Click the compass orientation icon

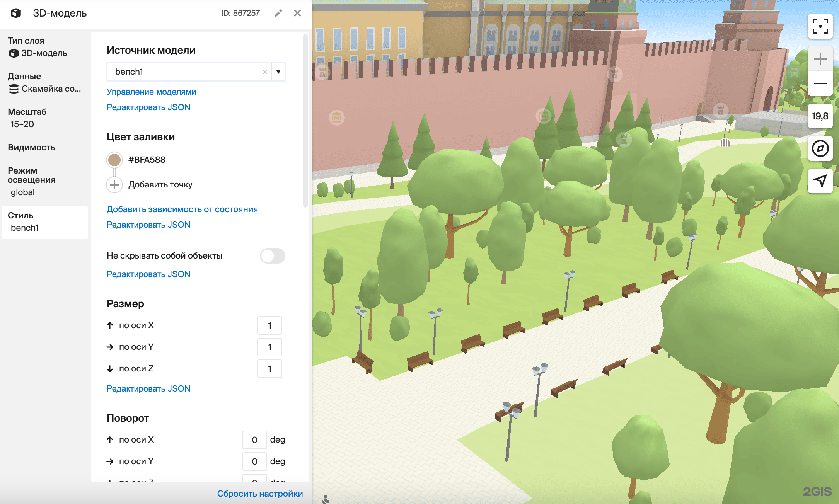[820, 149]
